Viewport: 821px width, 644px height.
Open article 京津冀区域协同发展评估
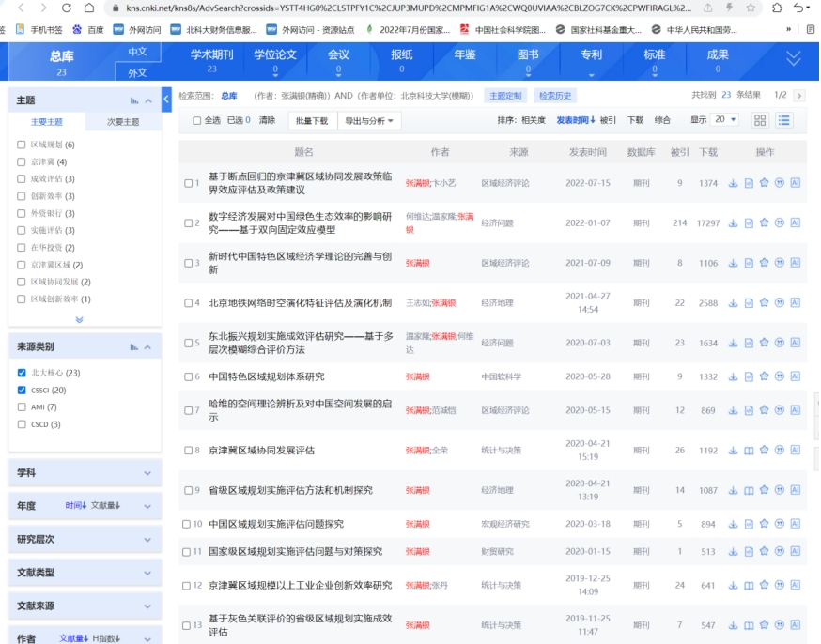(261, 451)
